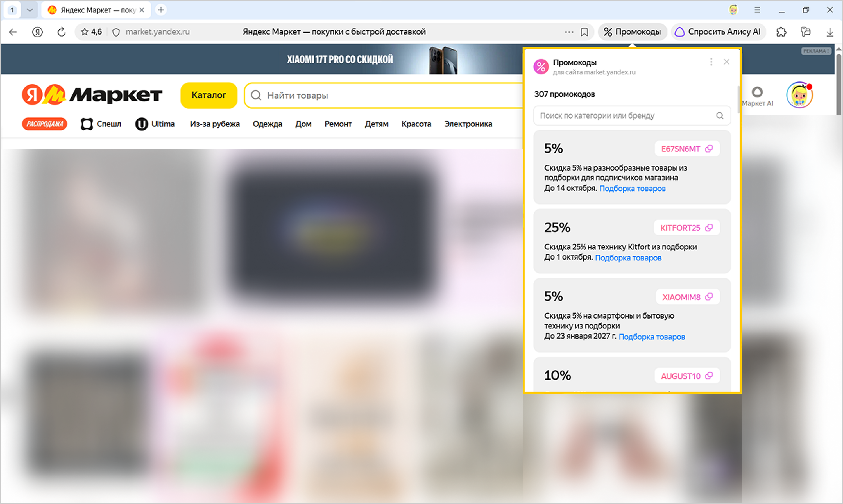This screenshot has height=504, width=843.
Task: Open the site rating 4,6 star
Action: tap(91, 32)
